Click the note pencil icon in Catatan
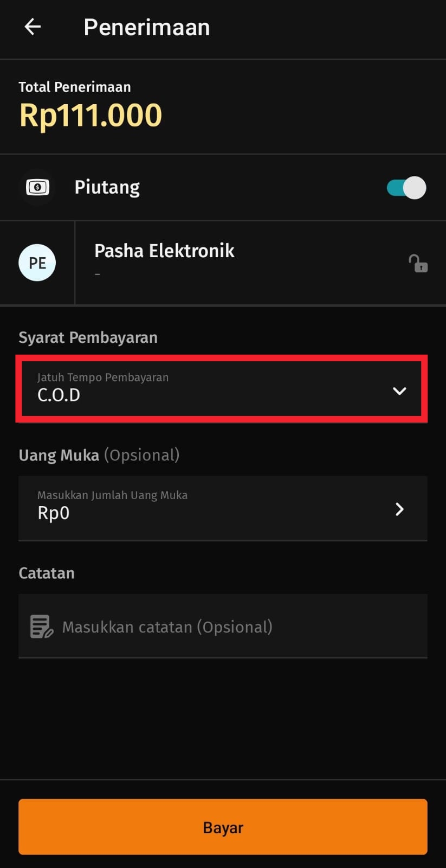 pyautogui.click(x=41, y=627)
